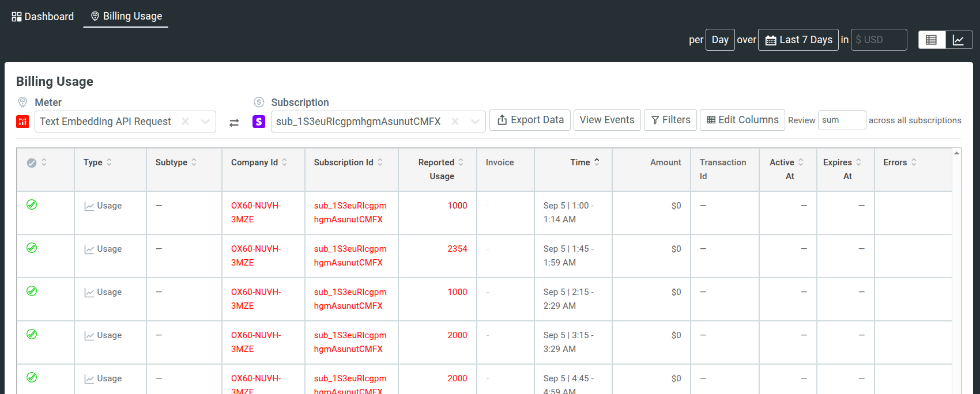Image resolution: width=980 pixels, height=394 pixels.
Task: Sort by the Type column
Action: 109,162
